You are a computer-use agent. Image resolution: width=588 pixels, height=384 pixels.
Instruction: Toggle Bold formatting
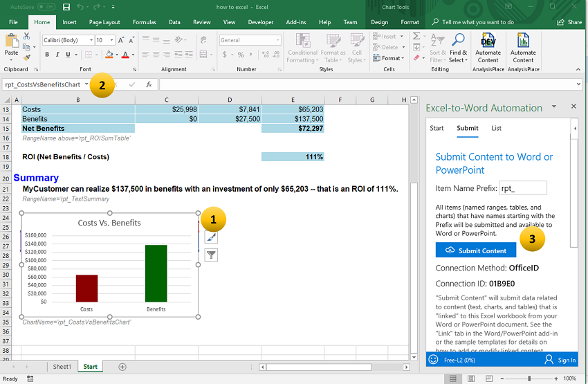[47, 55]
